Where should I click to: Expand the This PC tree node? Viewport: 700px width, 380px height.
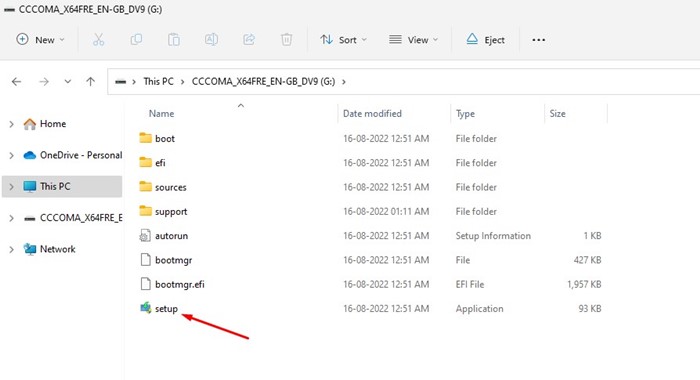click(x=11, y=187)
